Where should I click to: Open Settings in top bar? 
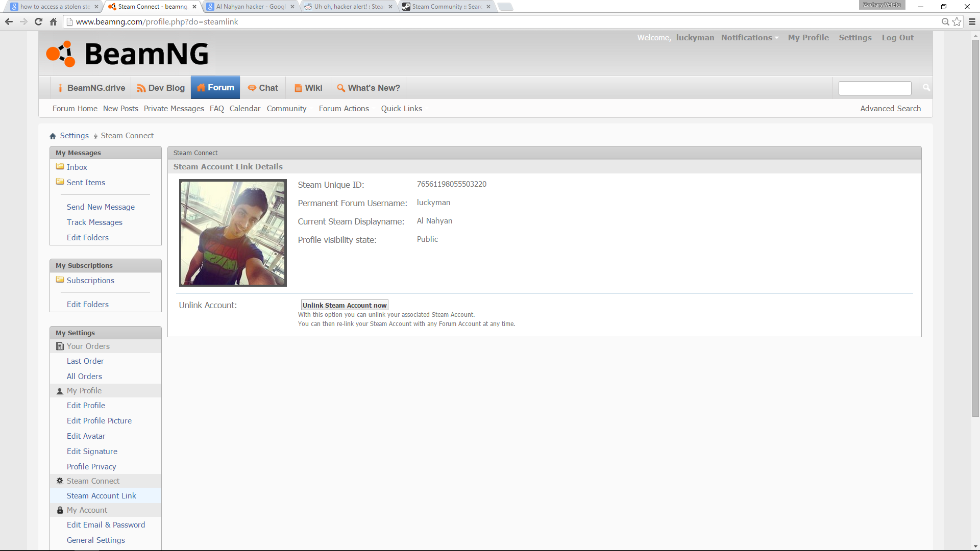[855, 38]
